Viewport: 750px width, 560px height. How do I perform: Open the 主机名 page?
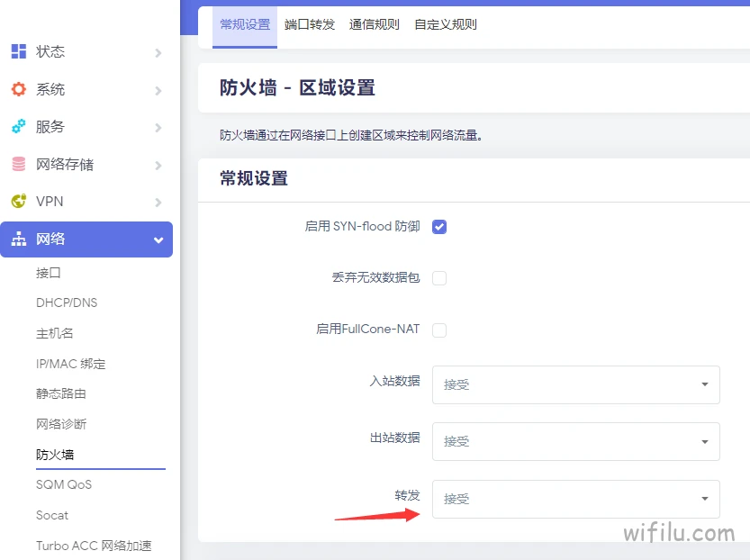pyautogui.click(x=55, y=333)
